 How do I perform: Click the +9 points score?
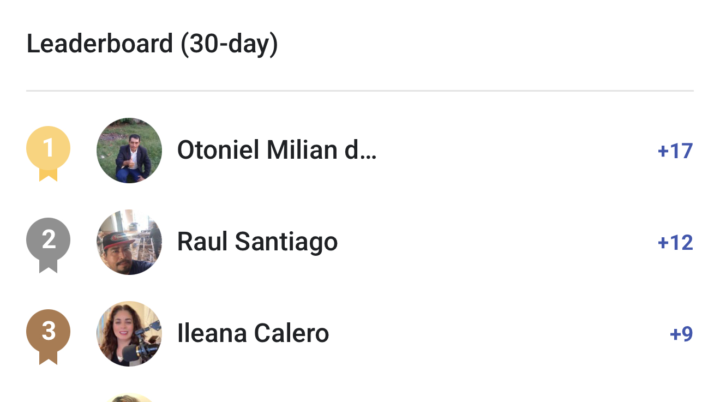[x=681, y=334]
